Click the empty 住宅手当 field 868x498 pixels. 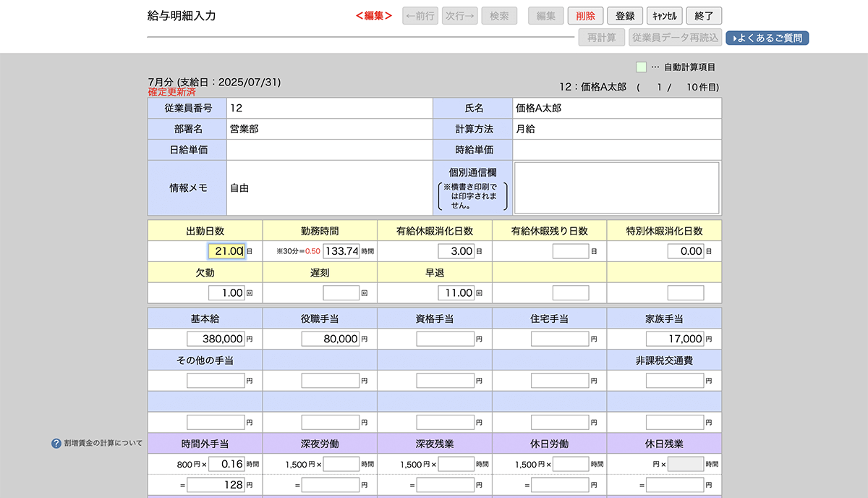coord(560,339)
